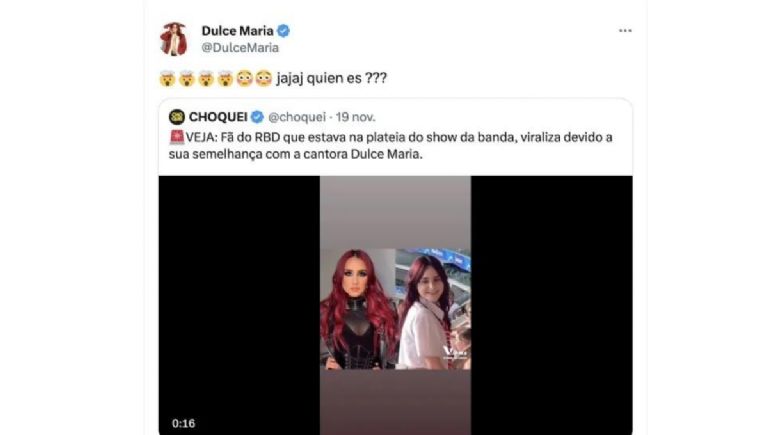Open the @choquei handle
Image resolution: width=768 pixels, height=435 pixels.
[x=297, y=117]
